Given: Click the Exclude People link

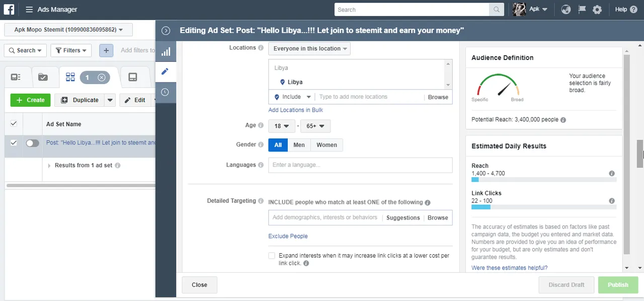Looking at the screenshot, I should click(288, 237).
